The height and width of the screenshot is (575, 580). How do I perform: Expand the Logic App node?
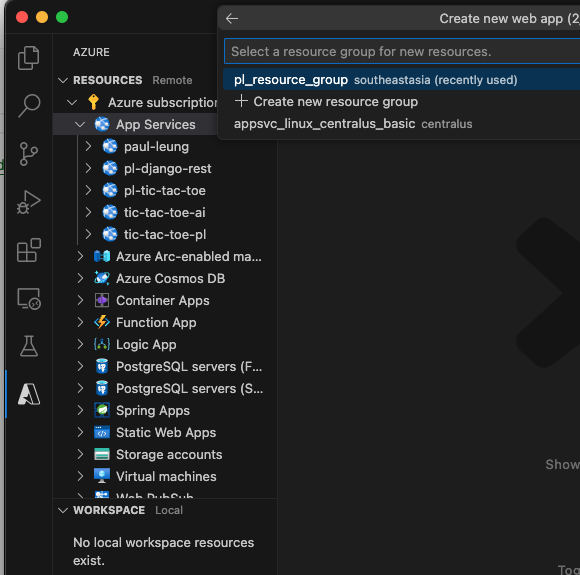(80, 344)
